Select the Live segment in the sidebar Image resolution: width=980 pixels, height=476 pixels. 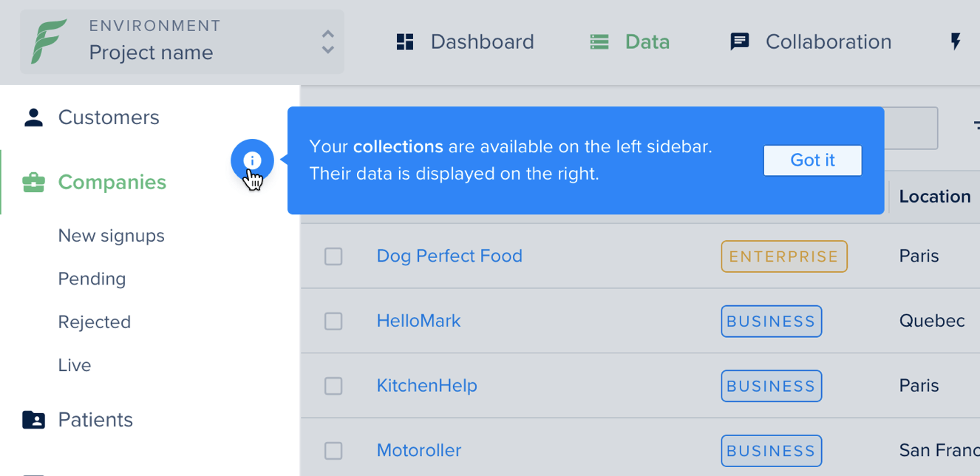(x=75, y=365)
